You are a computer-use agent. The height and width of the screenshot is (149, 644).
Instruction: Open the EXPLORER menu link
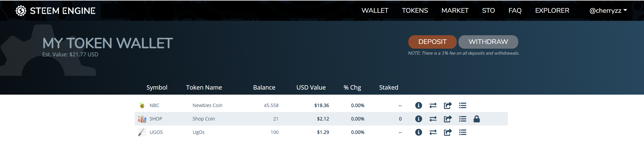[x=552, y=11]
